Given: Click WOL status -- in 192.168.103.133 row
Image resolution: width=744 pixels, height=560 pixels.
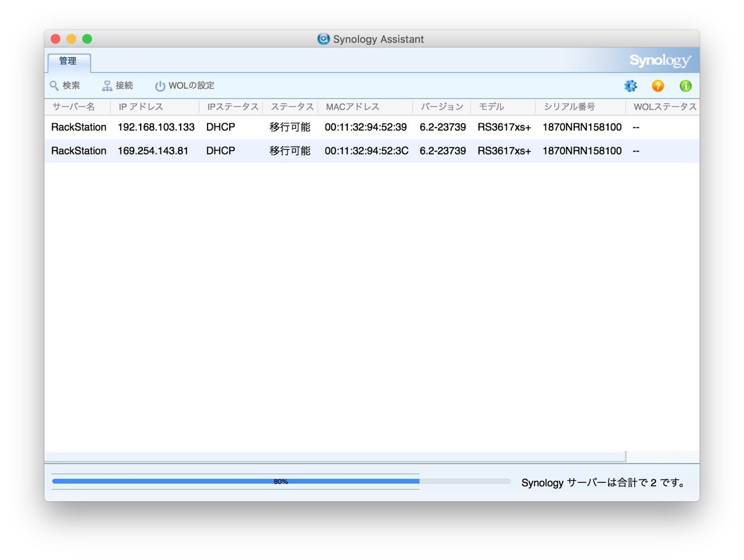Looking at the screenshot, I should (x=636, y=127).
